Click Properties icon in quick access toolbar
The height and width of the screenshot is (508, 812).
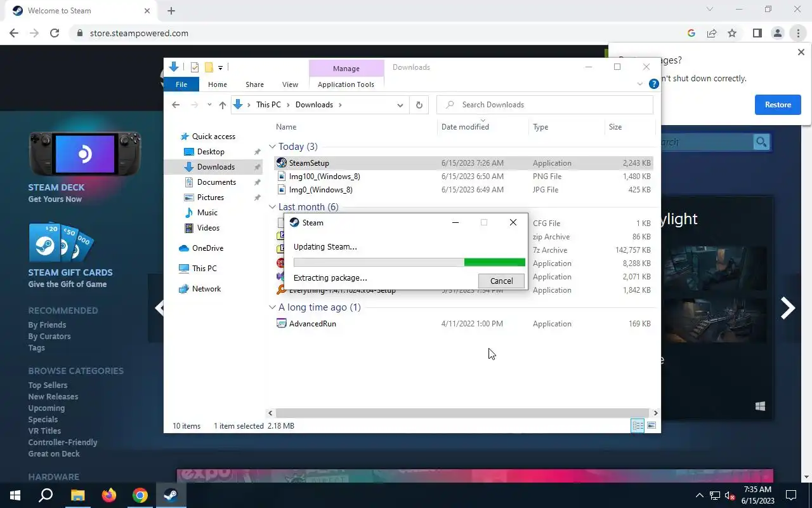click(195, 67)
